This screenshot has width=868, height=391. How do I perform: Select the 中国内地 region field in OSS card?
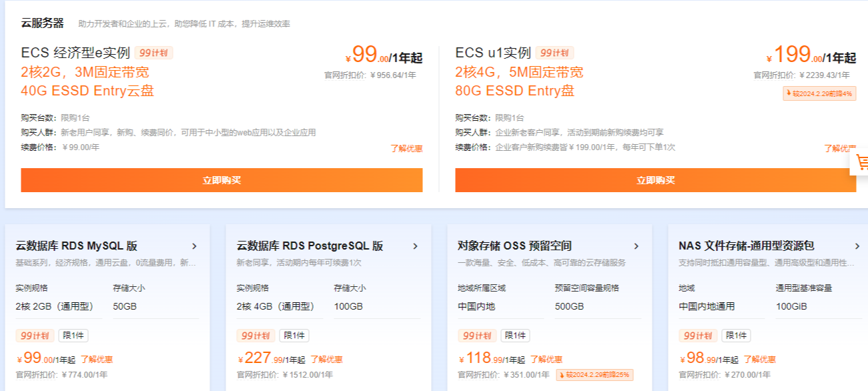[501, 307]
